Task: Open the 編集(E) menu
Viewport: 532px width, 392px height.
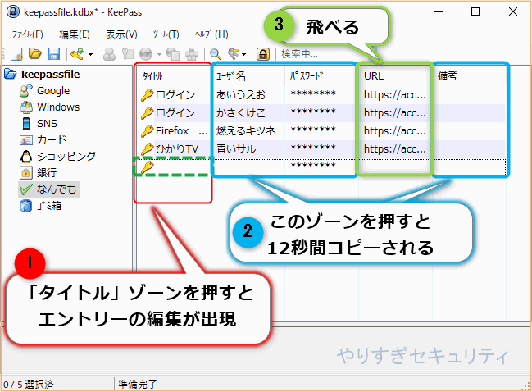Action: (75, 34)
